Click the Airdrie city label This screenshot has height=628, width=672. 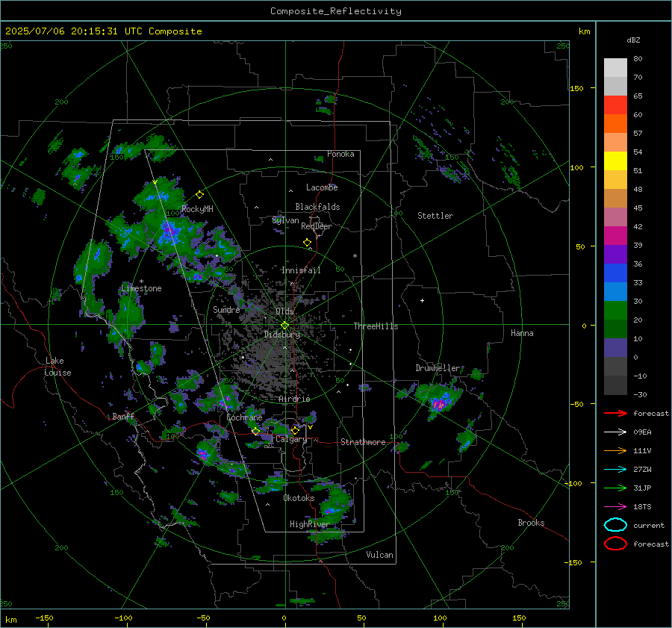[x=294, y=399]
